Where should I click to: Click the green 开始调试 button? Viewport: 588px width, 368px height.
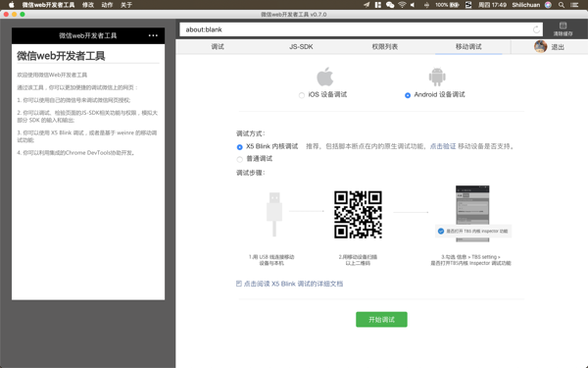381,319
